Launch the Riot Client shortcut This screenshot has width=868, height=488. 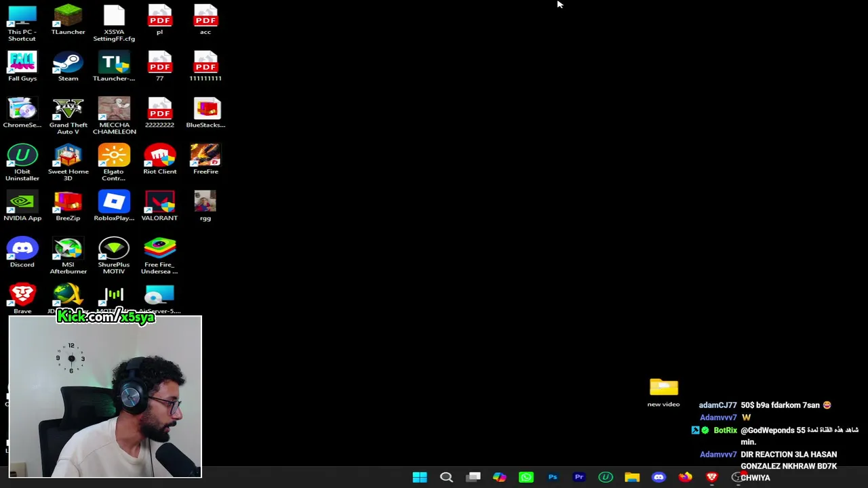tap(159, 159)
